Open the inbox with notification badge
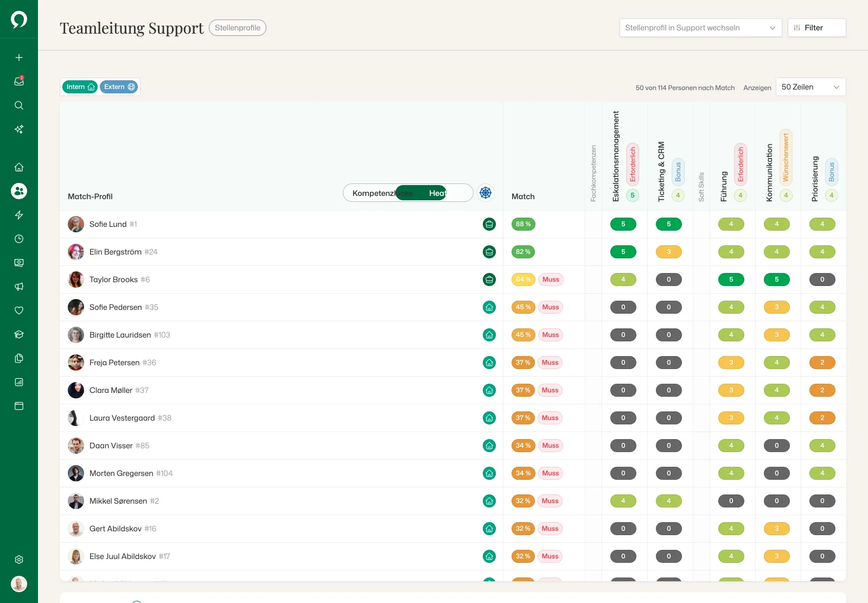The image size is (868, 603). [x=19, y=81]
